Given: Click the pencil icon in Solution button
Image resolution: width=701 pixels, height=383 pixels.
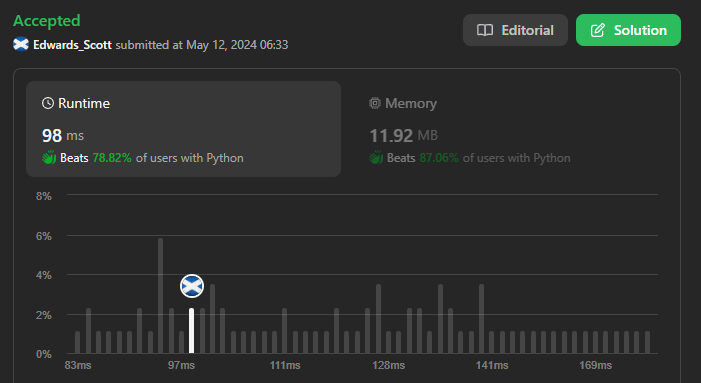Looking at the screenshot, I should [x=598, y=30].
